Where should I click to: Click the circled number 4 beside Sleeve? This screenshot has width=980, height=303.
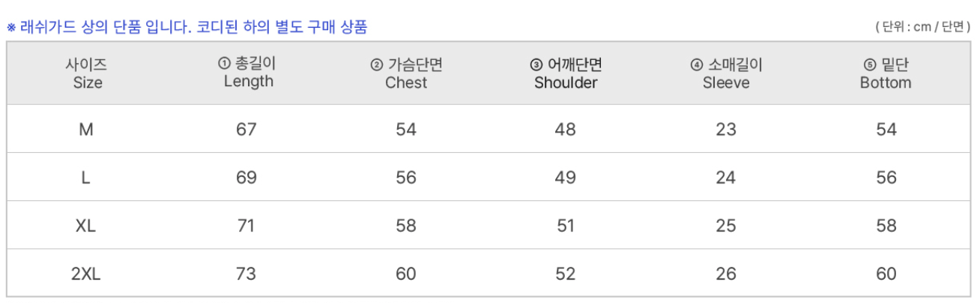(696, 64)
